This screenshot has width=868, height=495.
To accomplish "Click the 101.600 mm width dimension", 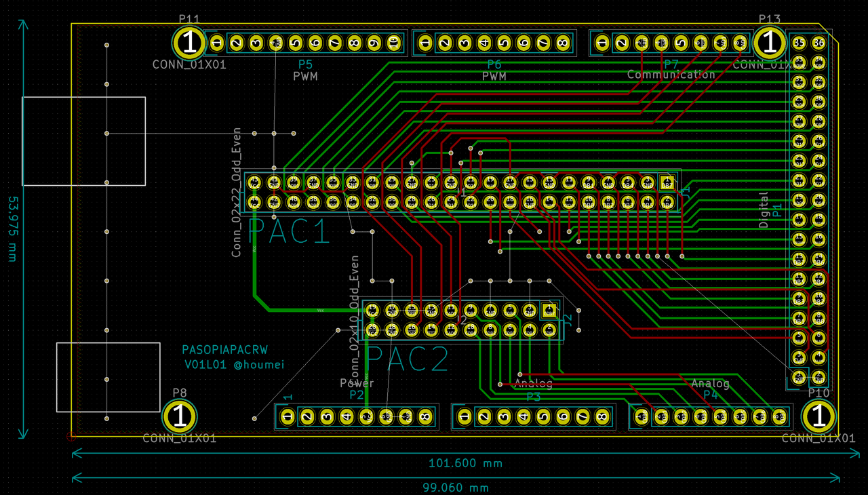I will (465, 464).
